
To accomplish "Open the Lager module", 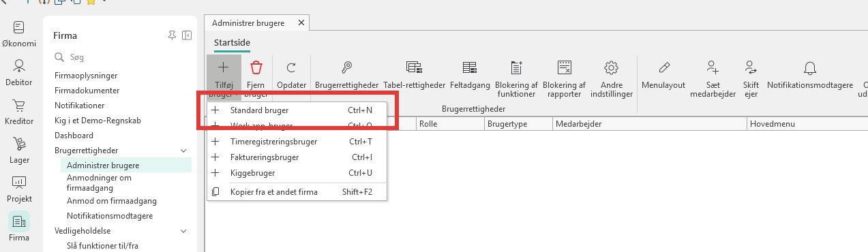I will point(19,150).
